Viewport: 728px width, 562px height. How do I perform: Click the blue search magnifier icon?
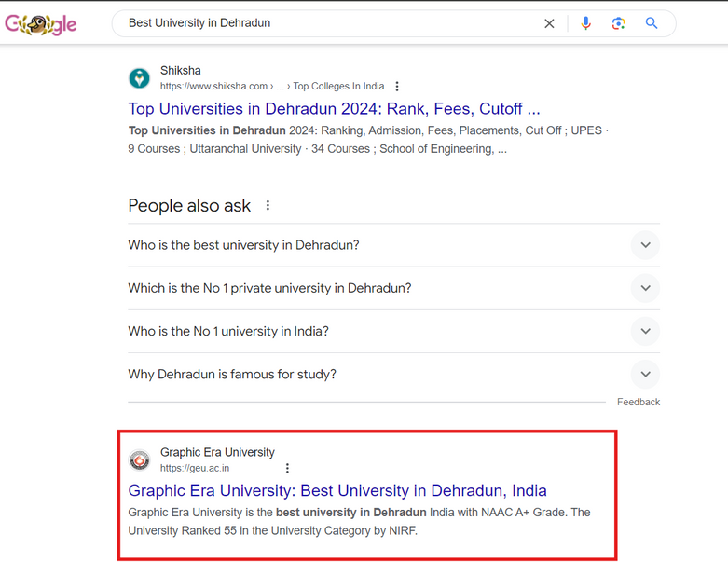point(652,23)
